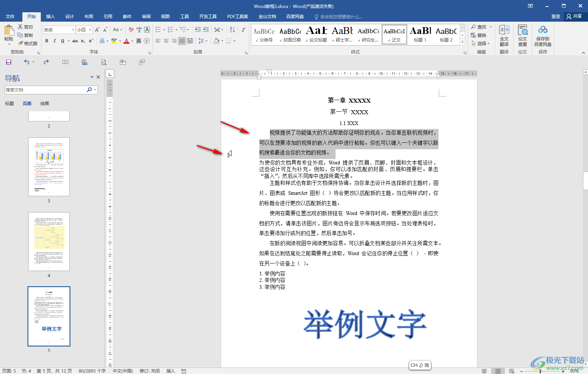Toggle superscript formatting
Screen dimensions: 588x374
pyautogui.click(x=91, y=41)
